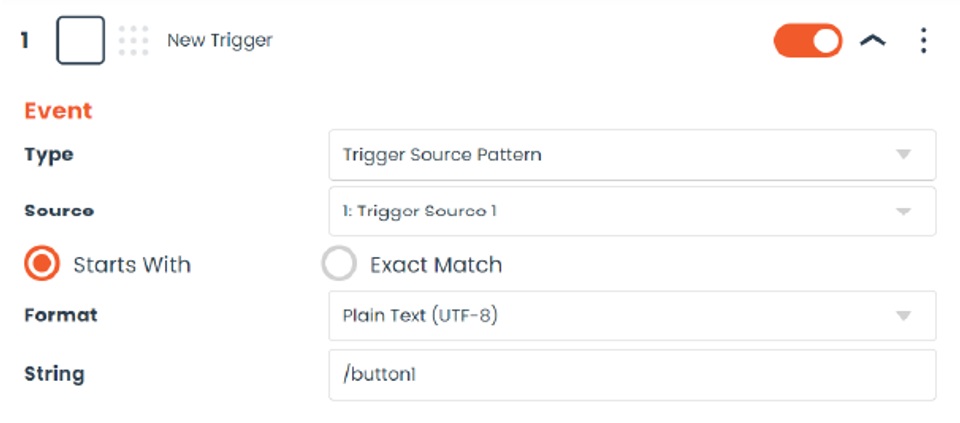Click the Format dropdown arrow icon
The image size is (960, 423).
903,316
